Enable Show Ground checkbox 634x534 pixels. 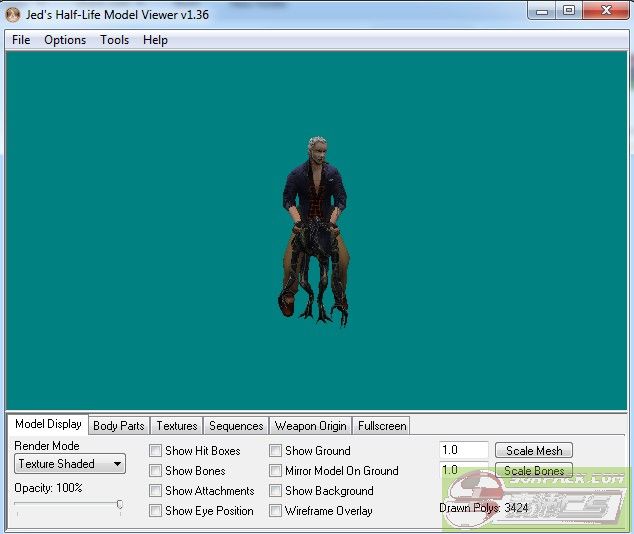[275, 451]
